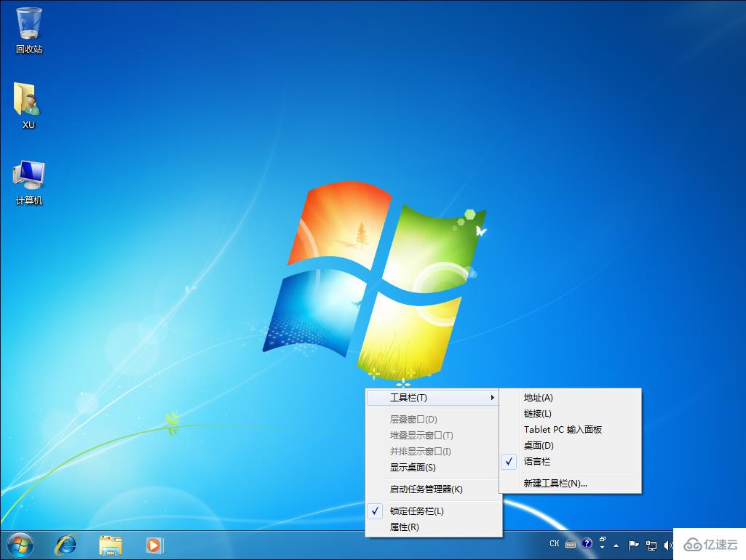
Task: Open the Recycle Bin (回收站) desktop icon
Action: tap(29, 31)
